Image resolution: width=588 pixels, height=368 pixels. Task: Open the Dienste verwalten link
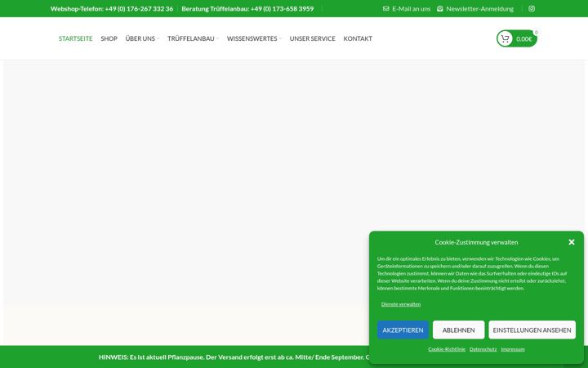click(401, 304)
